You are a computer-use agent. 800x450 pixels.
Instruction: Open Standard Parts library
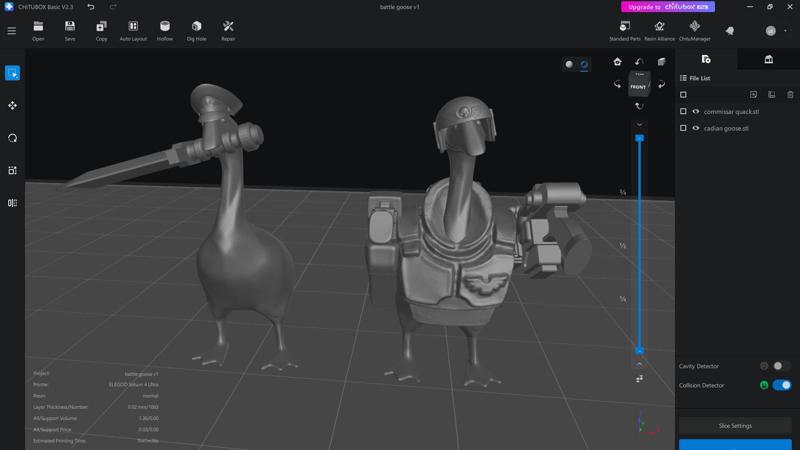pyautogui.click(x=624, y=31)
